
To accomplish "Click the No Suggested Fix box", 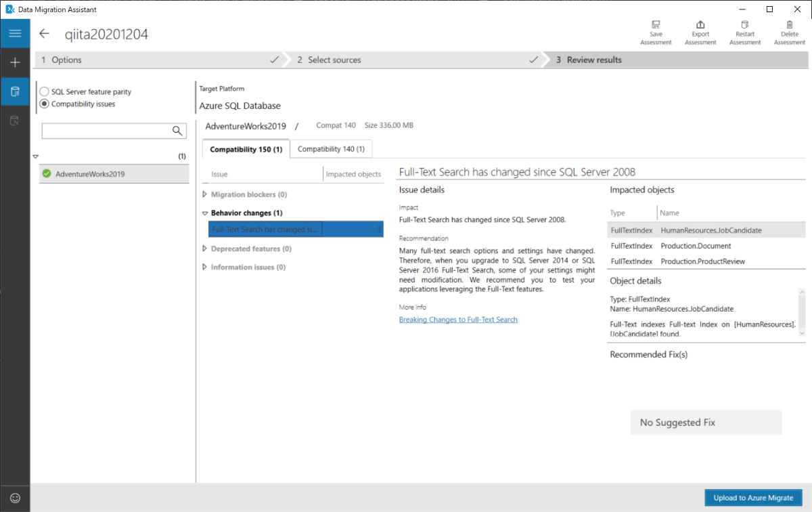I will (x=706, y=423).
